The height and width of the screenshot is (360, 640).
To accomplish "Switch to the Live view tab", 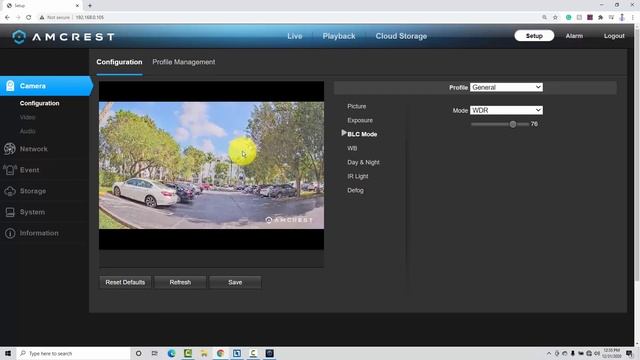I will click(294, 36).
